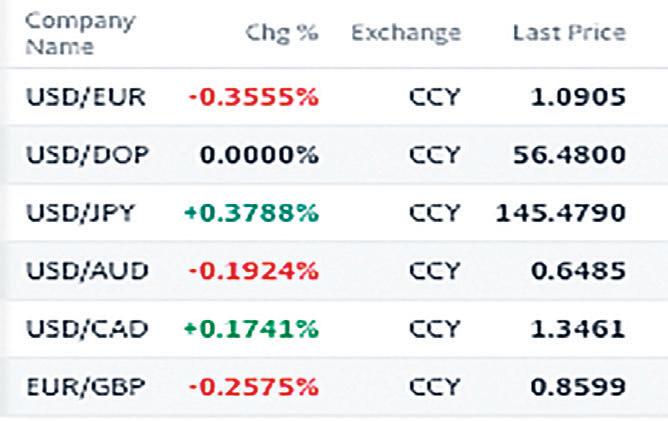This screenshot has height=421, width=668.
Task: Sort by Exchange column header
Action: 406,33
